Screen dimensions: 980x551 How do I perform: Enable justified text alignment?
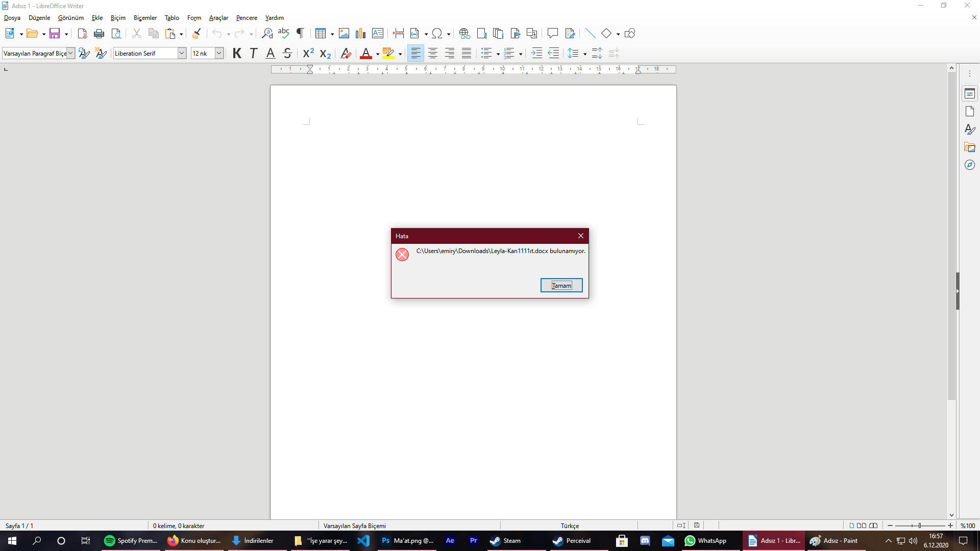tap(467, 53)
